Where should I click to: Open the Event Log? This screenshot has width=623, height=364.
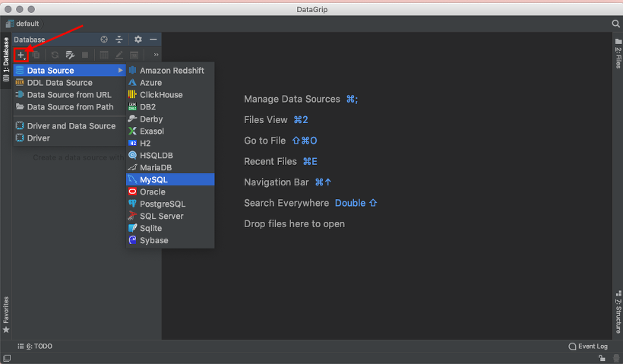tap(588, 347)
